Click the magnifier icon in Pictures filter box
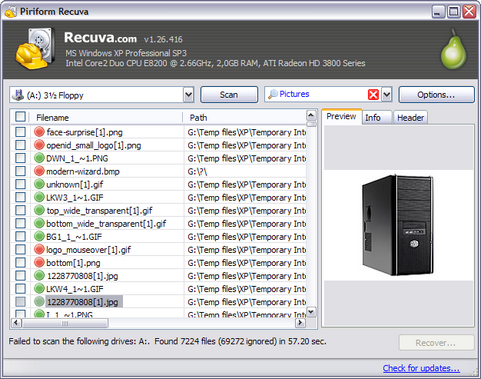The image size is (481, 379). click(x=273, y=94)
